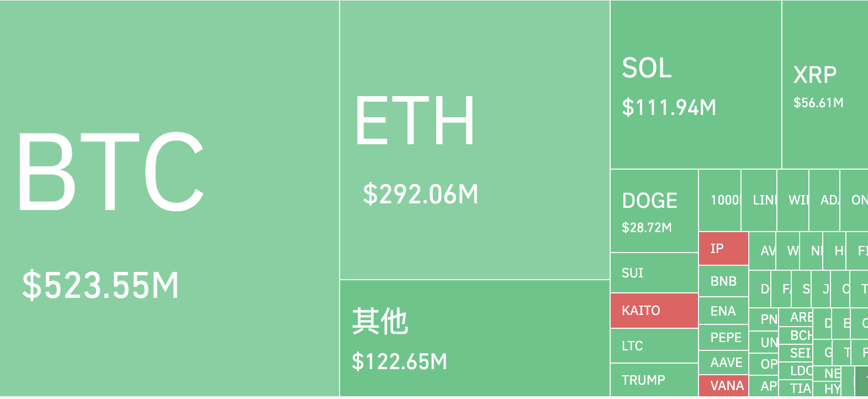Click the BNB tile
The width and height of the screenshot is (868, 399).
click(x=723, y=281)
